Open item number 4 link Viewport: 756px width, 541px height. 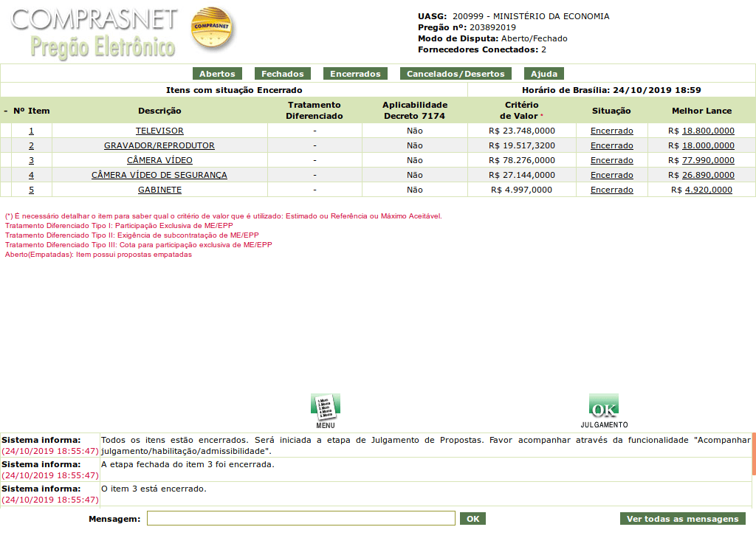tap(31, 175)
